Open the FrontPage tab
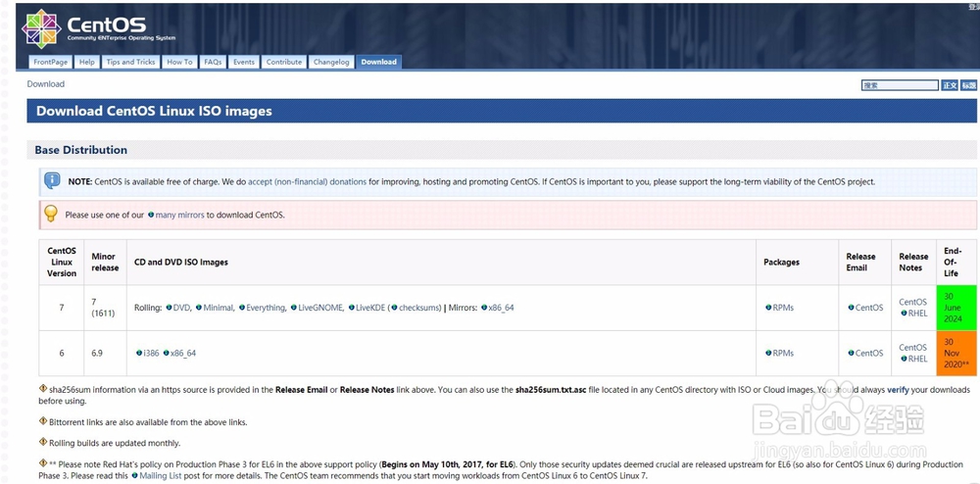980x484 pixels. [x=51, y=62]
